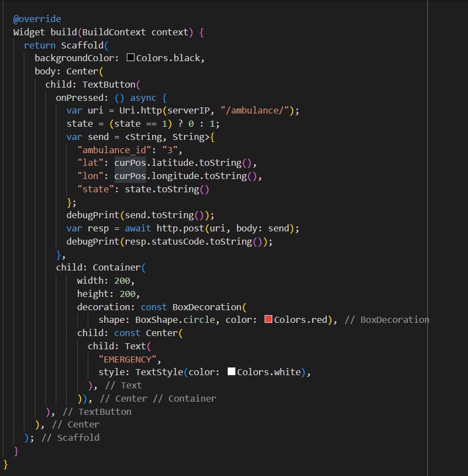
Task: Click the black color swatch before Colors.black
Action: (131, 57)
